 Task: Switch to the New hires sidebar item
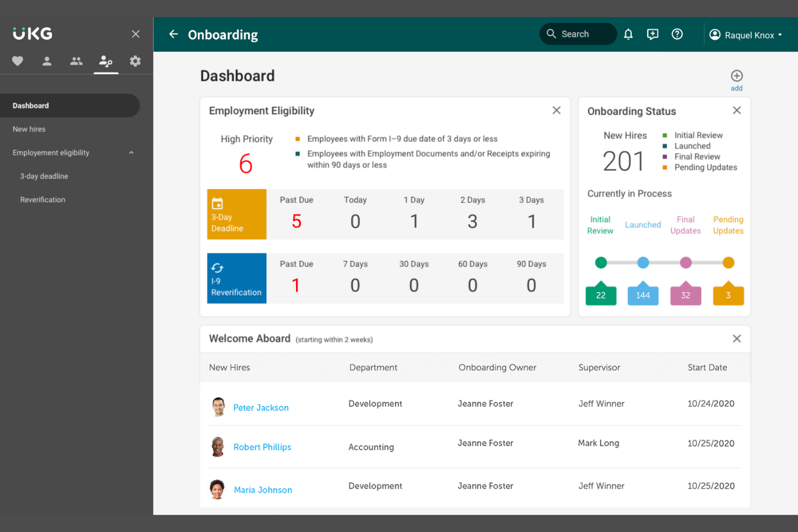pyautogui.click(x=29, y=129)
